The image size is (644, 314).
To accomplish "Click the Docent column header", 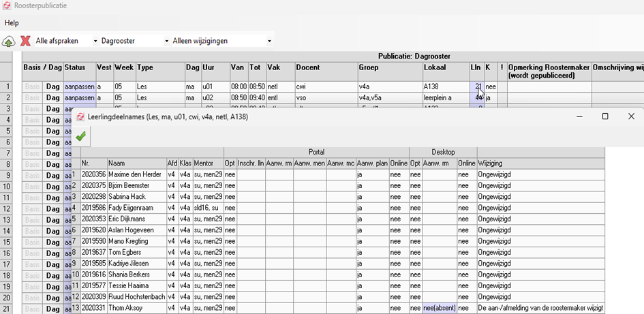I will point(326,68).
